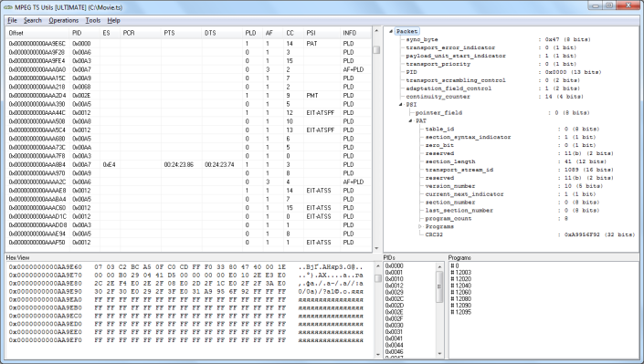Click the scroll-up arrow of packet list
Image resolution: width=644 pixels, height=364 pixels.
pos(376,31)
